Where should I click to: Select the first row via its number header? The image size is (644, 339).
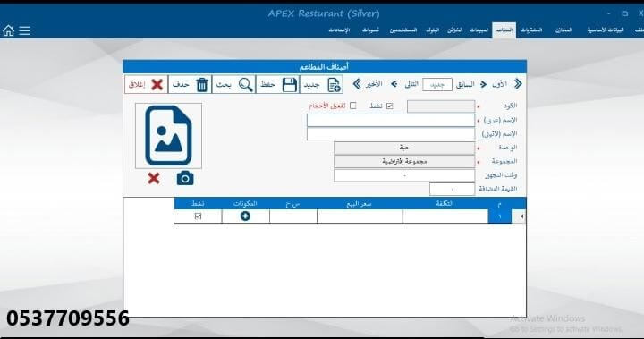point(500,216)
